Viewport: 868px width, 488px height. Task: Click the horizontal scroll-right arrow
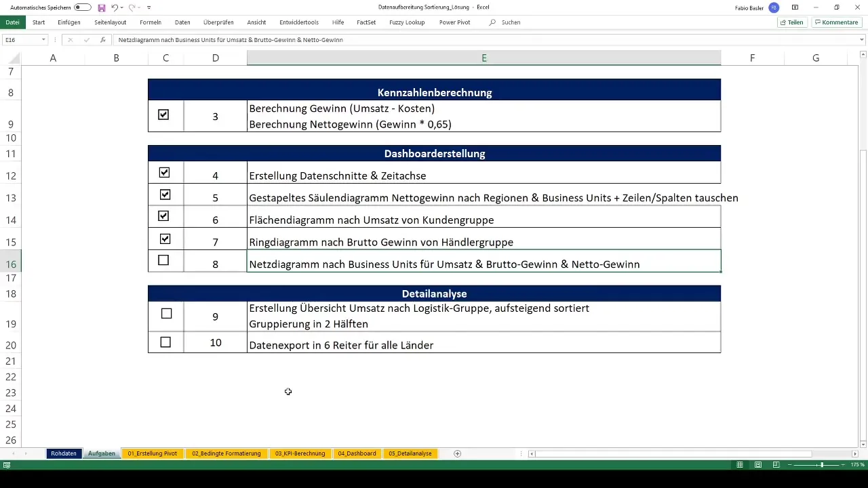pos(854,453)
